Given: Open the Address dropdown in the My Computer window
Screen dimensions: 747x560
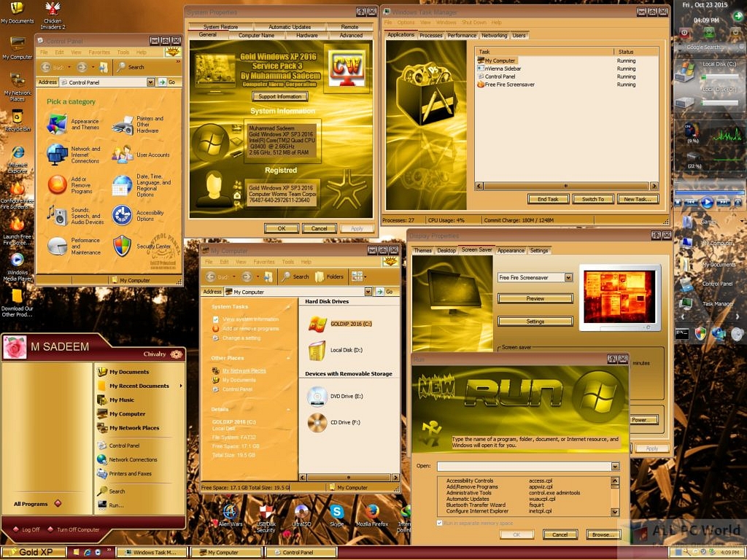Looking at the screenshot, I should point(368,292).
